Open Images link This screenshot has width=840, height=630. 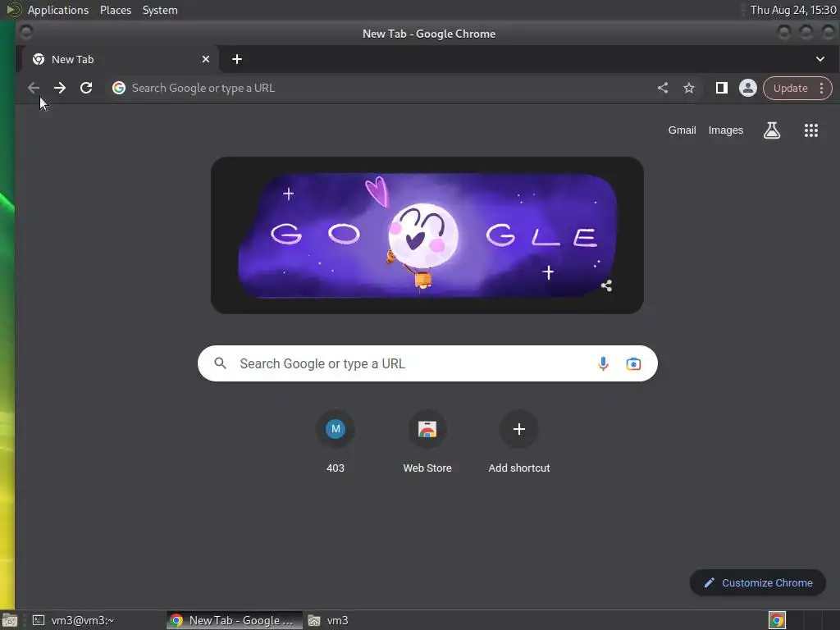(726, 130)
